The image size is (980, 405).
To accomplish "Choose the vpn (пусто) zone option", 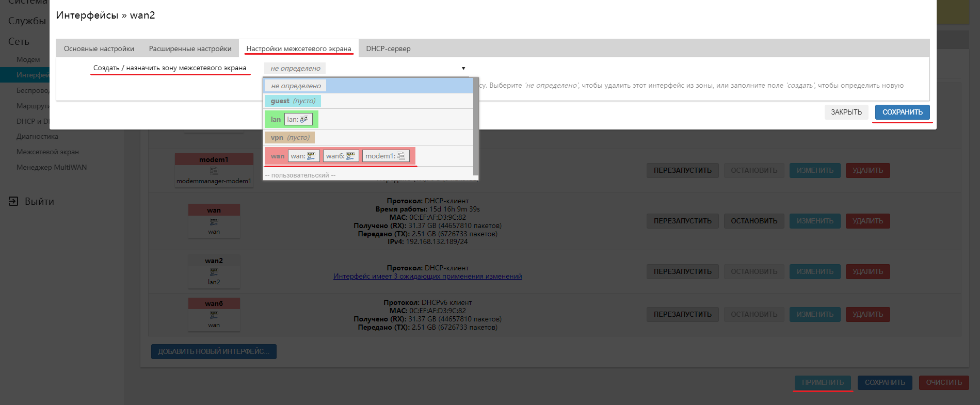I will click(x=290, y=137).
